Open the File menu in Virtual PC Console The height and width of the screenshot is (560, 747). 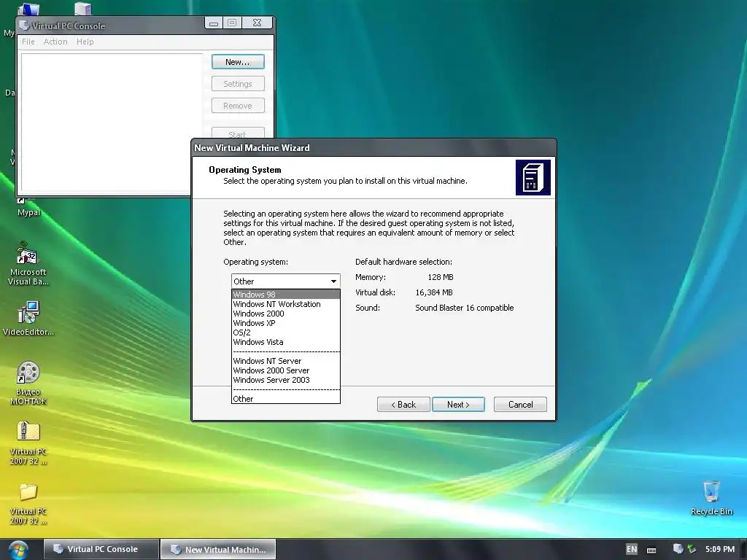pyautogui.click(x=28, y=42)
